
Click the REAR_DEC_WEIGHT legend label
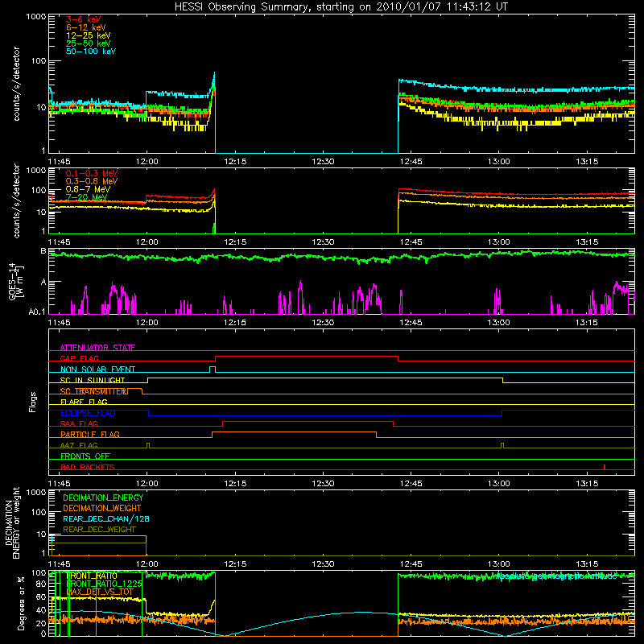(99, 530)
